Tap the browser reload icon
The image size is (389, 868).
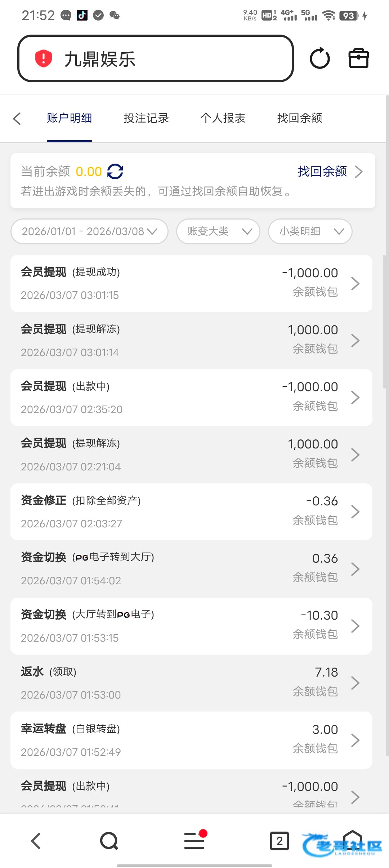[x=319, y=58]
